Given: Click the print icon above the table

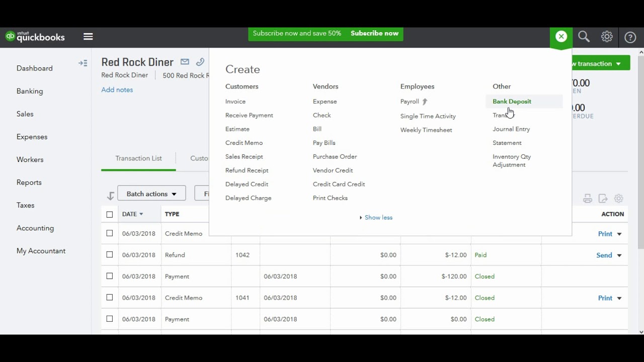Looking at the screenshot, I should pyautogui.click(x=587, y=199).
